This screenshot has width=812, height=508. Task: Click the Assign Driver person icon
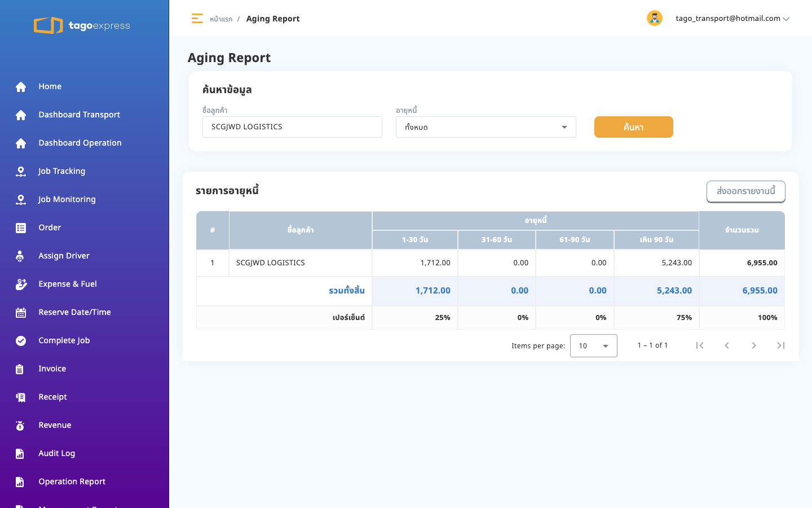click(20, 256)
